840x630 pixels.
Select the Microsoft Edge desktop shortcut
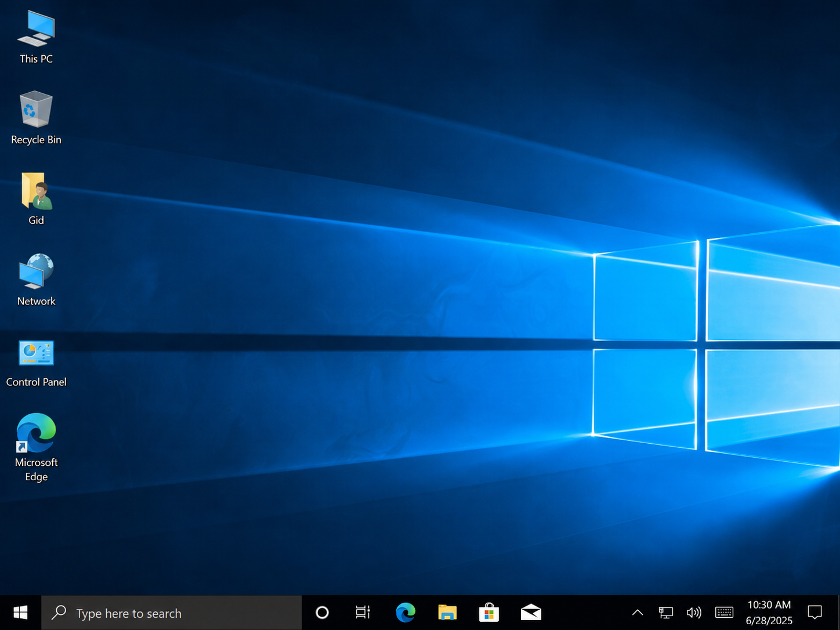(36, 447)
